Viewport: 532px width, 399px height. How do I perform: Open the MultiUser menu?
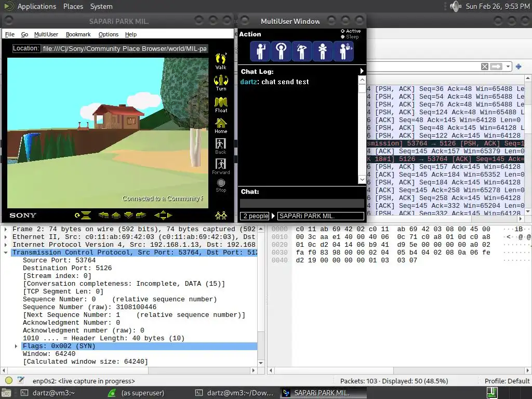[x=46, y=34]
